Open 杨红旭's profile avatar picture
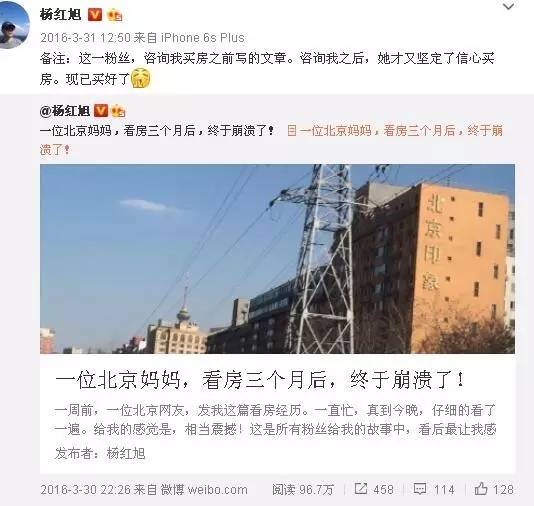This screenshot has width=534, height=506. 14,25
